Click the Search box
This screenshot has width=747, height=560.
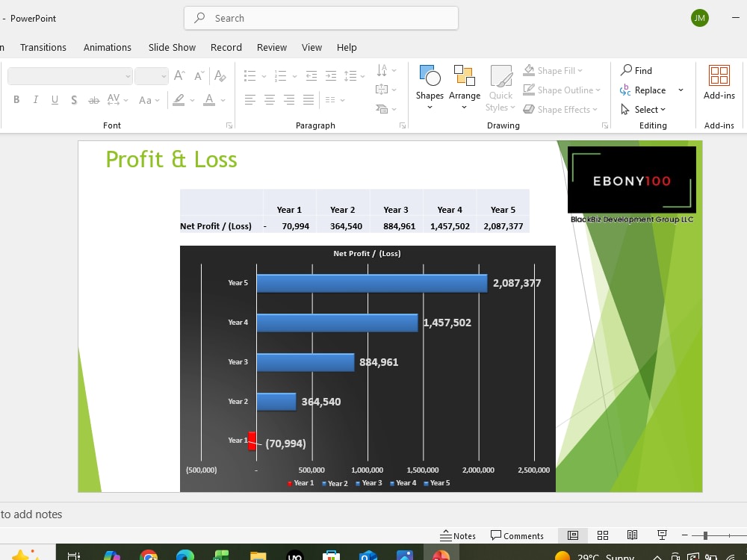(321, 18)
